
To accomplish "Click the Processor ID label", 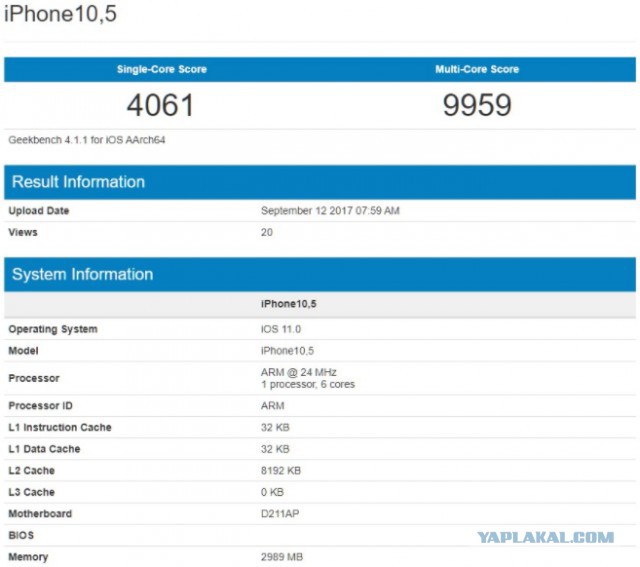I will [40, 406].
